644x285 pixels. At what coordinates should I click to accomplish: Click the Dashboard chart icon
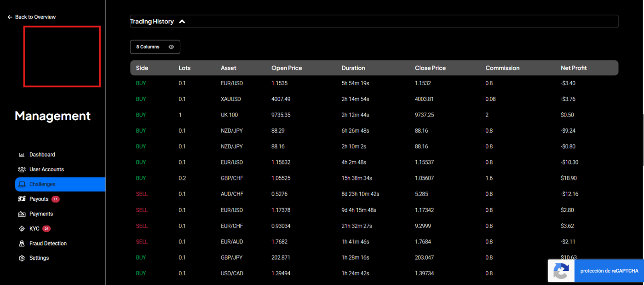(22, 155)
